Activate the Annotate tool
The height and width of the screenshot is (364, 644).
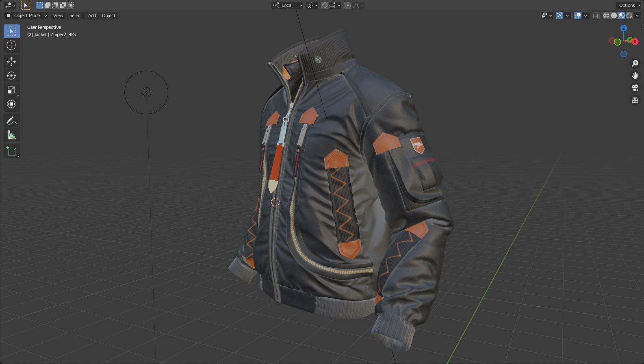11,121
